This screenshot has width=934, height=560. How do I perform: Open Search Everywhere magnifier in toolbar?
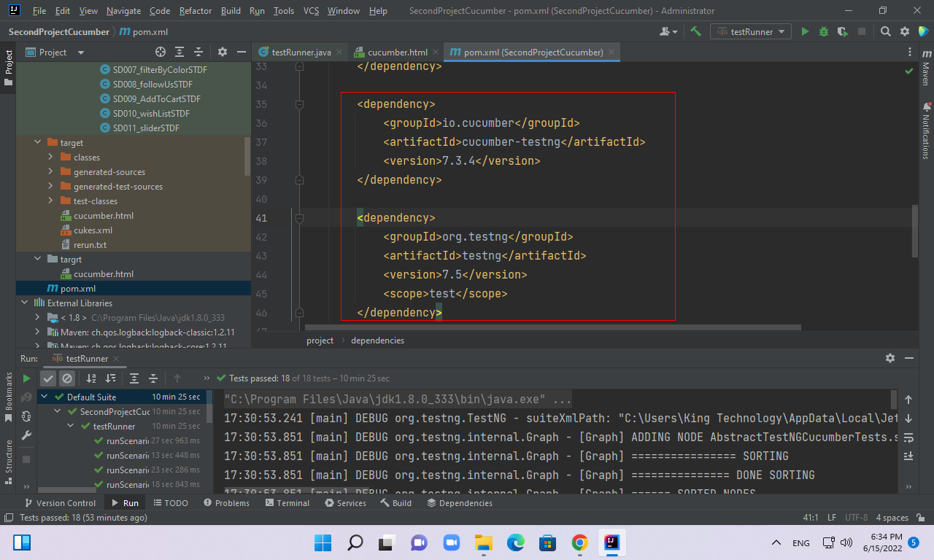click(x=885, y=31)
